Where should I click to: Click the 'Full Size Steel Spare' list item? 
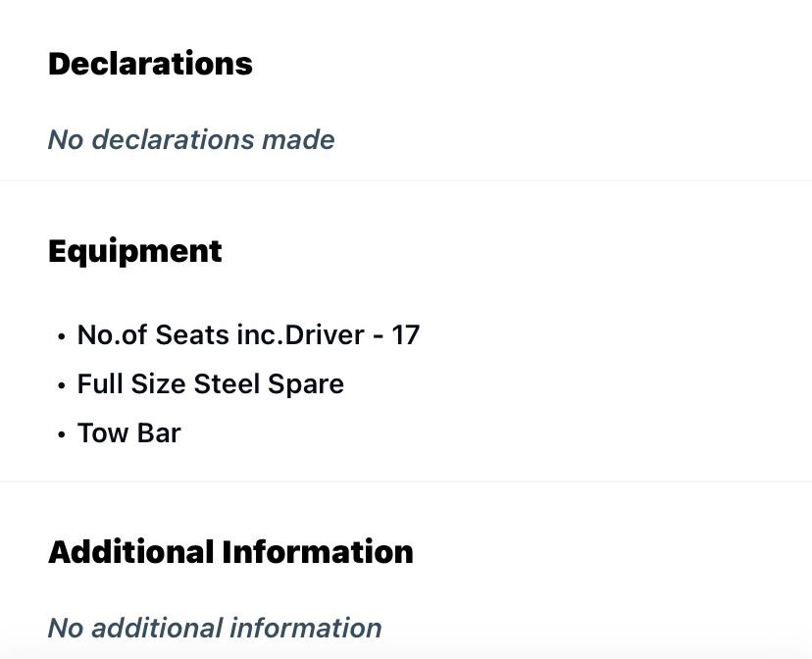210,384
